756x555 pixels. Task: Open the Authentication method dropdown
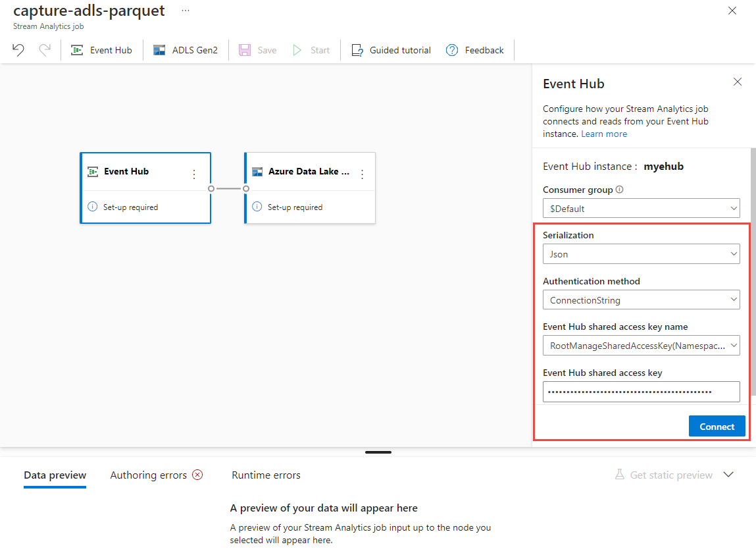tap(642, 300)
